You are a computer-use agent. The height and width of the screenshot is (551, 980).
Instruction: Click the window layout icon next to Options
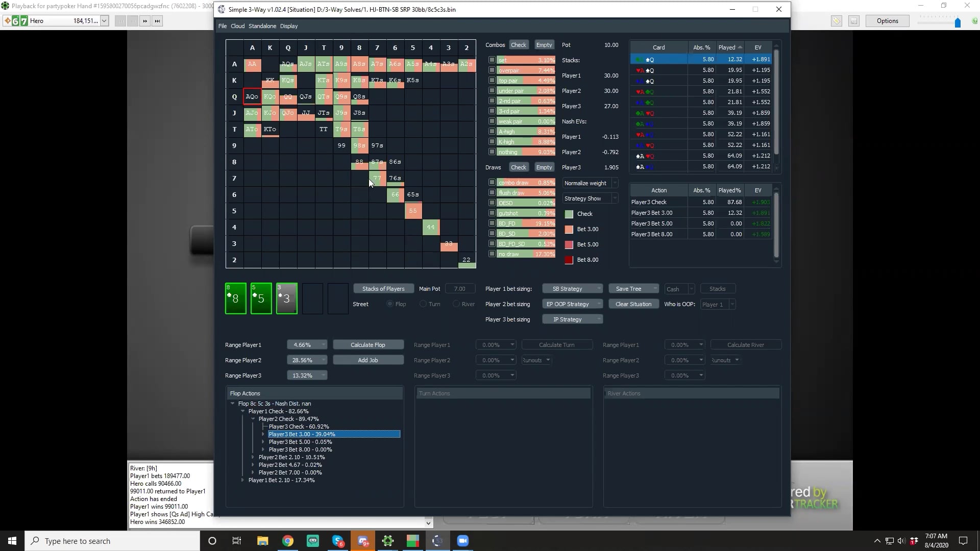pos(854,21)
